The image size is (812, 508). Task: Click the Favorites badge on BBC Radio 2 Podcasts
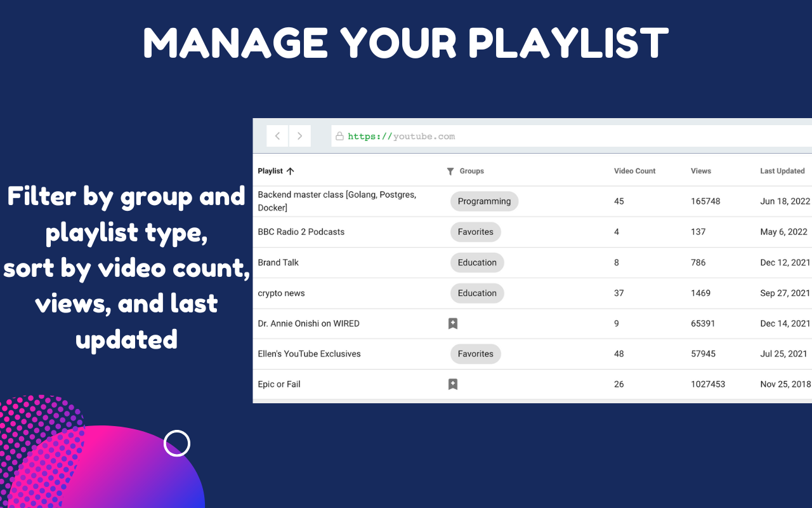pyautogui.click(x=475, y=232)
